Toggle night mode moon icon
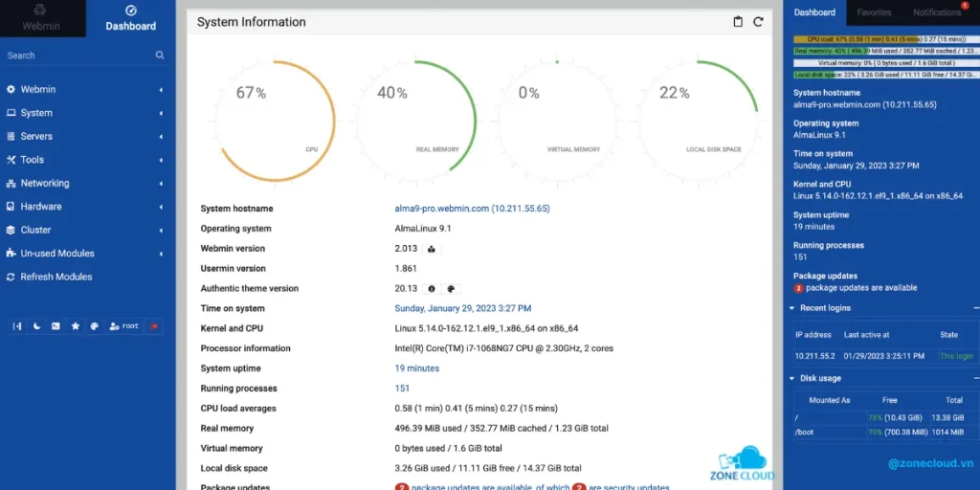Image resolution: width=980 pixels, height=490 pixels. (37, 326)
